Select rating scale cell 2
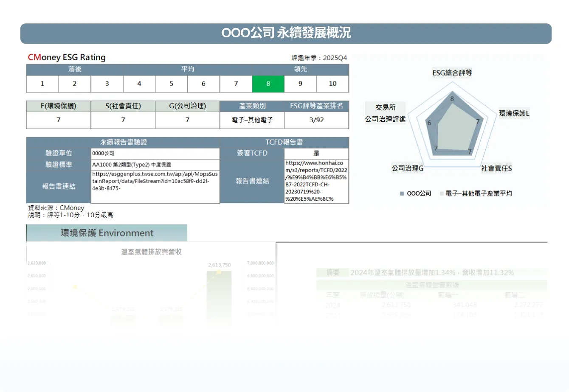Viewport: 569px width, 392px height. [x=75, y=84]
